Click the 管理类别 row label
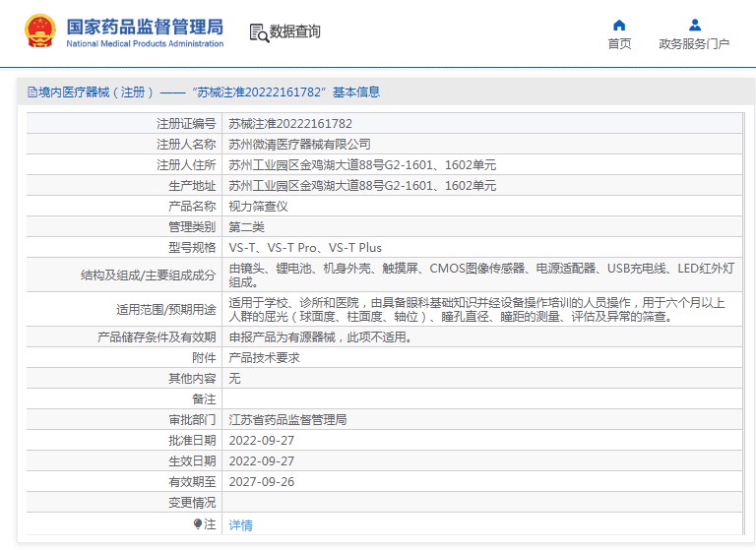The width and height of the screenshot is (756, 550). click(x=192, y=227)
